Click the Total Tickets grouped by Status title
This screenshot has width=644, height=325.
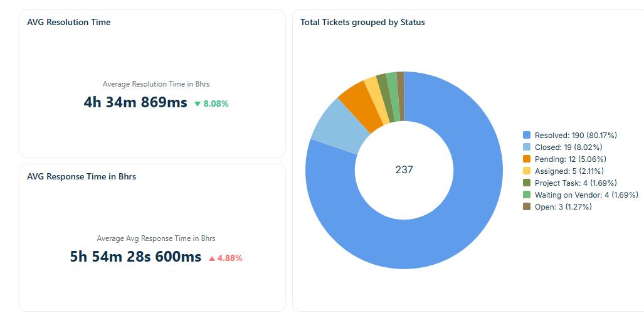click(x=362, y=22)
